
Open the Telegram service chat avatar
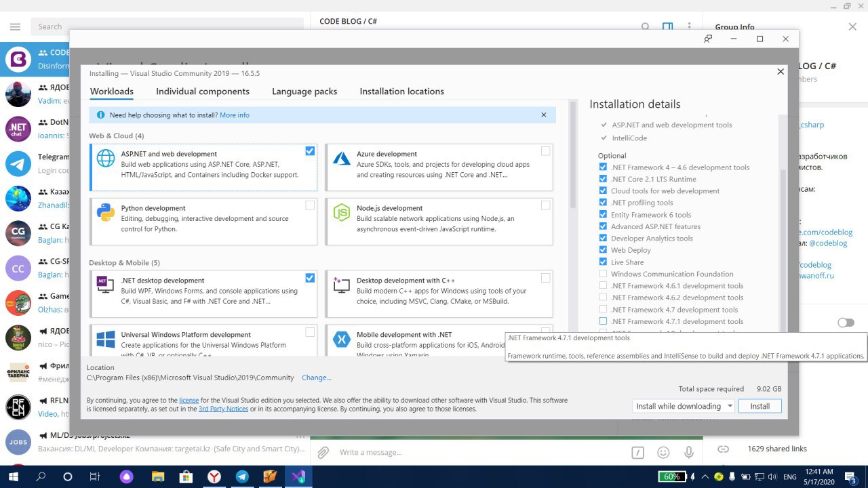click(18, 163)
